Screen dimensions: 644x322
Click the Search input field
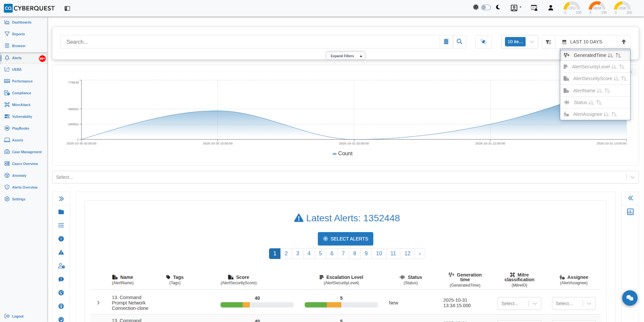250,42
